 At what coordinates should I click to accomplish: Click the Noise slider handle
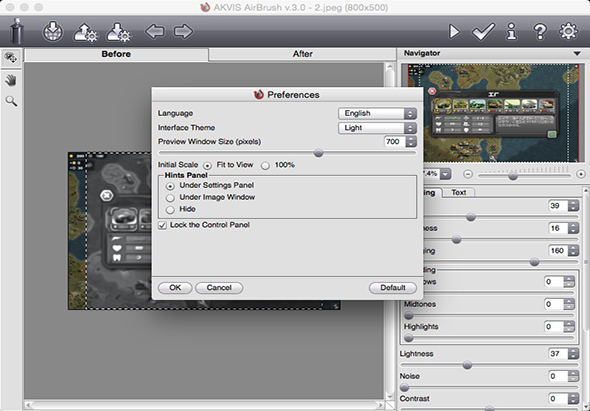click(404, 387)
